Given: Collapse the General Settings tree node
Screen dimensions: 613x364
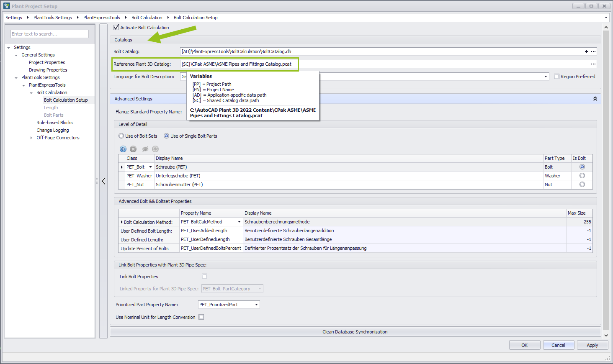Looking at the screenshot, I should pos(16,55).
